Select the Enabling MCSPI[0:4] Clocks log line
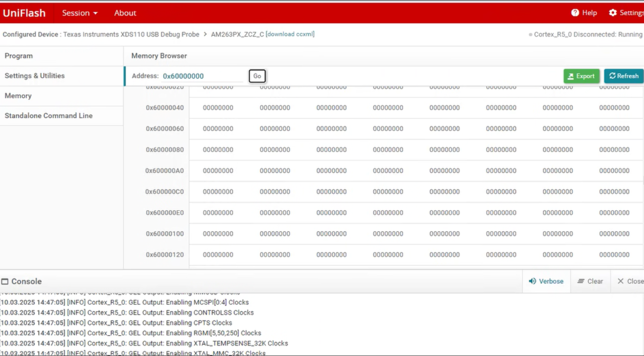Screen dimensions: 644x356 [x=125, y=302]
